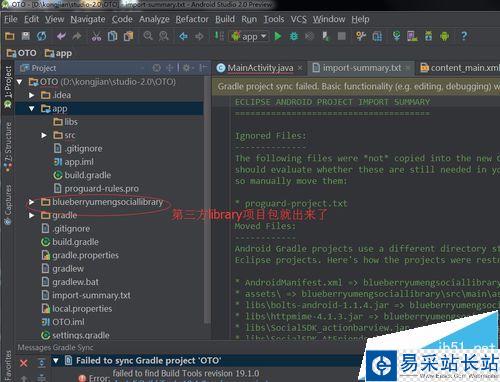This screenshot has width=500, height=382.
Task: Click the failed to find Build Tools error
Action: coord(186,373)
